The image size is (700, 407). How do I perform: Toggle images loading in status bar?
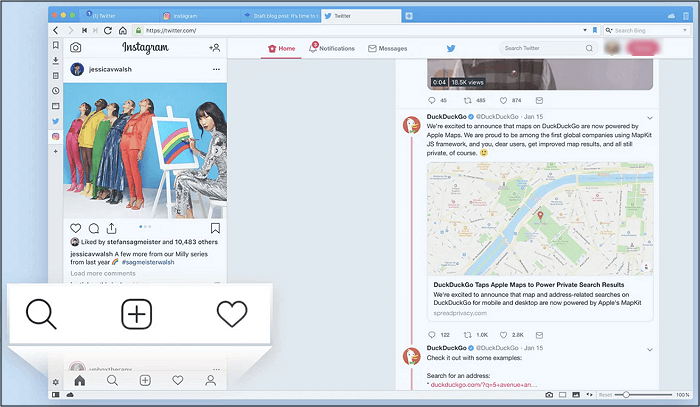[576, 395]
